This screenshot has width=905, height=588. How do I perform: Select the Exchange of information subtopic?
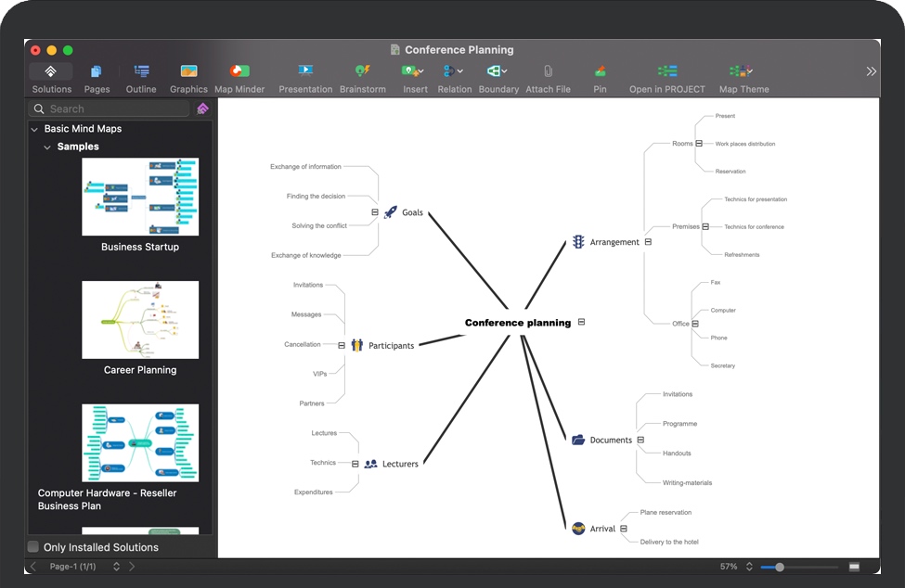pyautogui.click(x=305, y=167)
